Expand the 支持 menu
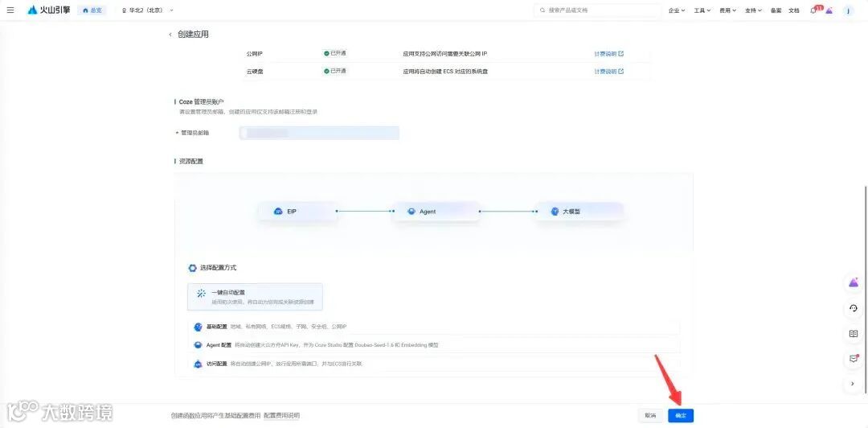Viewport: 868px width, 428px height. pyautogui.click(x=753, y=10)
